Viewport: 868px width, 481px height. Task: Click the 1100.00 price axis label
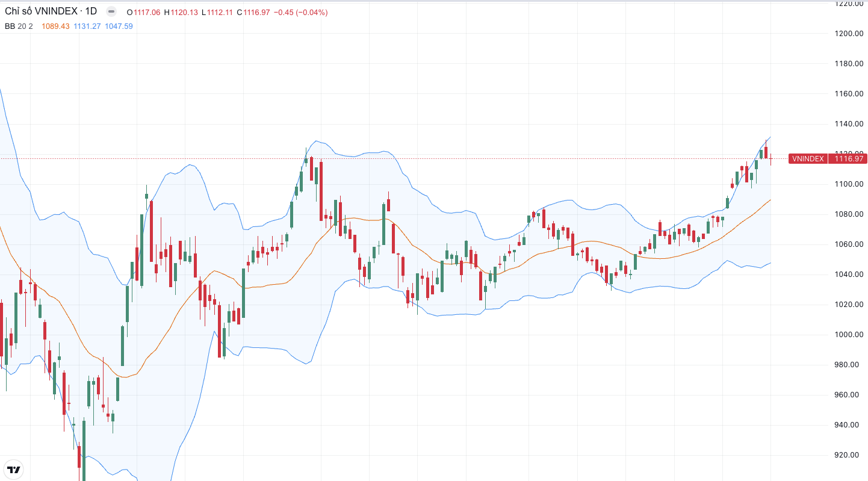tap(849, 184)
